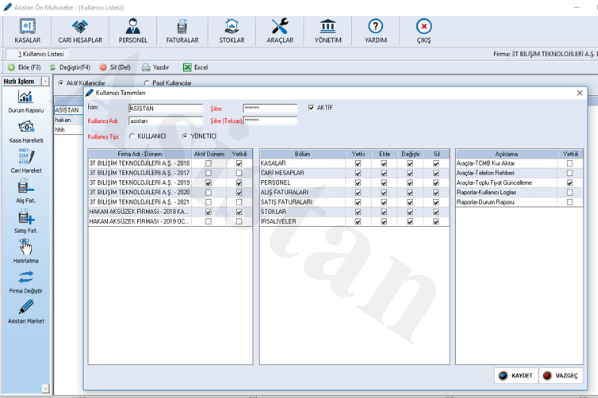Image resolution: width=598 pixels, height=398 pixels.
Task: Click the Şifre (Tekrar) field
Action: (x=270, y=121)
